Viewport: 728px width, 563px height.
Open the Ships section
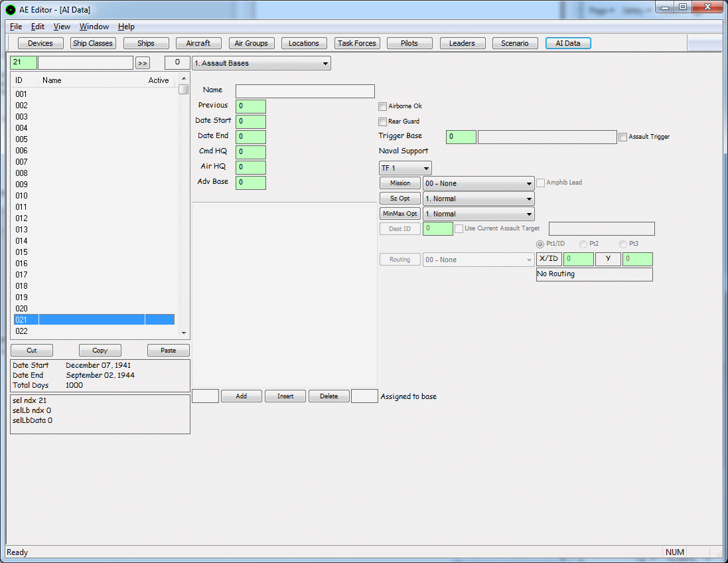click(146, 43)
